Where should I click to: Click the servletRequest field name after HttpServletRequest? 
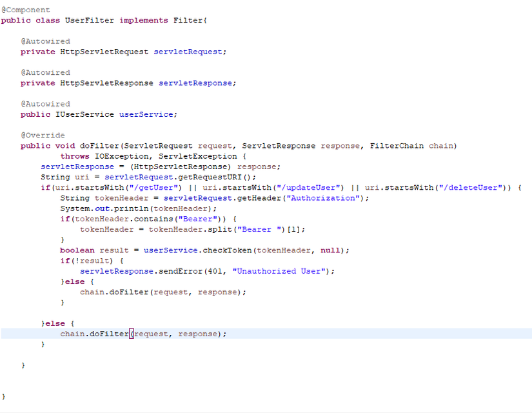coord(188,52)
